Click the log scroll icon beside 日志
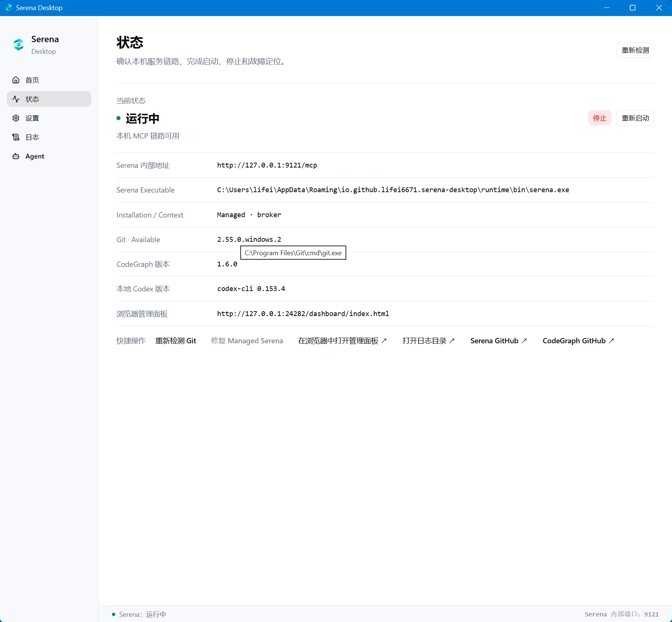The height and width of the screenshot is (622, 672). 16,137
